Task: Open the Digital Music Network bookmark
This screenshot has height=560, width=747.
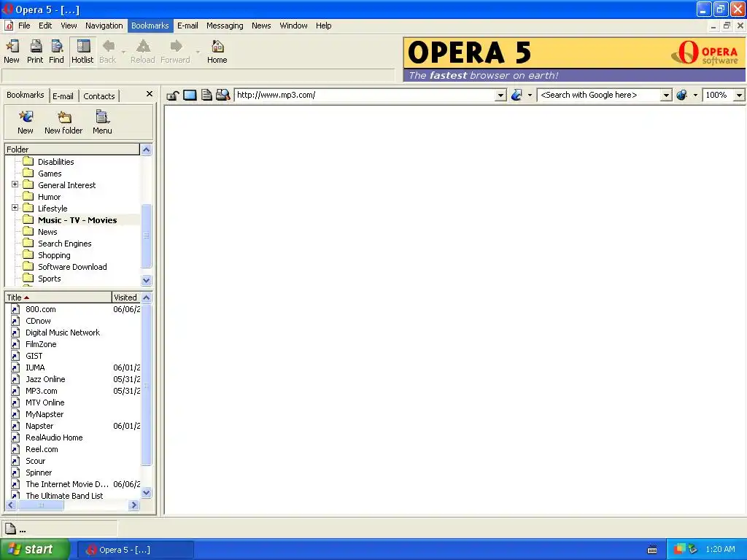Action: coord(63,332)
